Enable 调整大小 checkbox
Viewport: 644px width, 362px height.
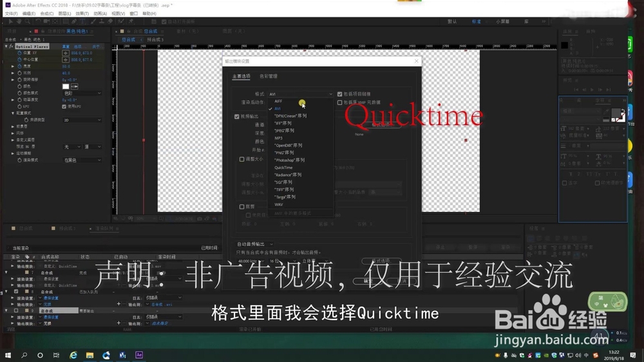(x=242, y=159)
